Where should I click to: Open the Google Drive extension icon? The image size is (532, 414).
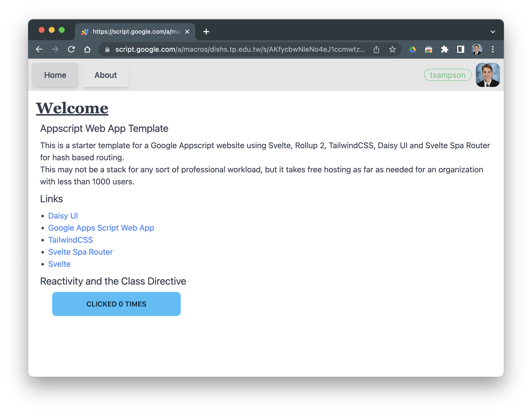(413, 49)
